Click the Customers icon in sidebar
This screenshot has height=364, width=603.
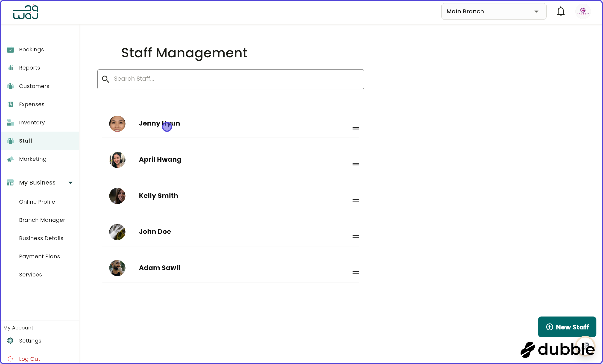point(10,86)
